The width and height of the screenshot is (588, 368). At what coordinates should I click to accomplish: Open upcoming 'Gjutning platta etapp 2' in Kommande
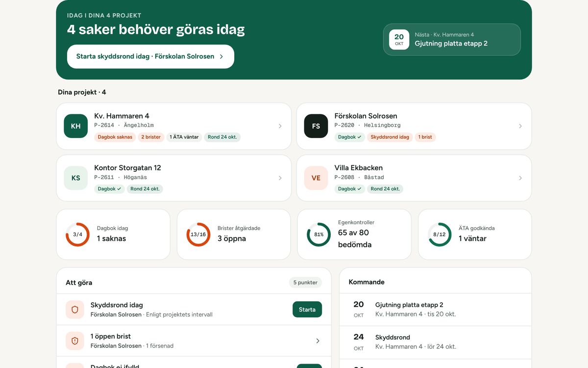[x=409, y=305]
